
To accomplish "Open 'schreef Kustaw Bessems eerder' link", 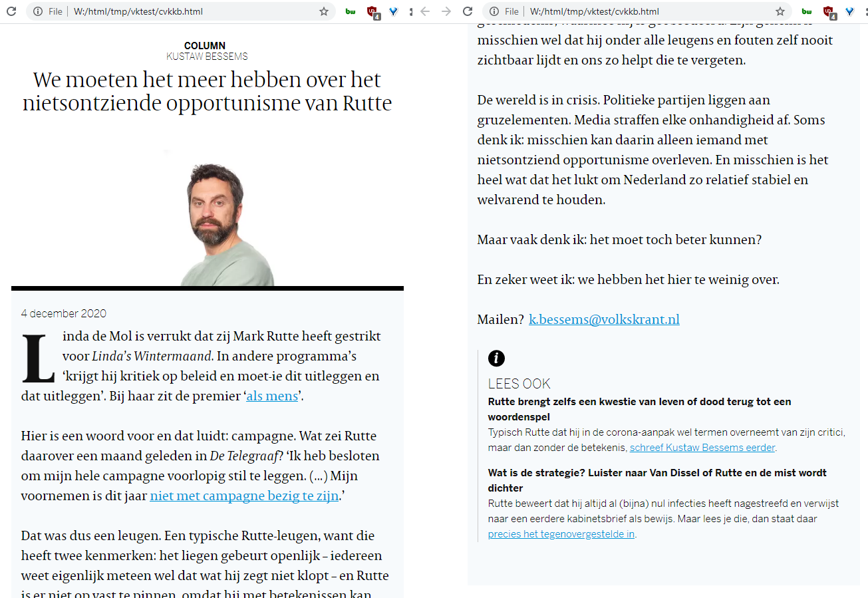I will [x=702, y=448].
